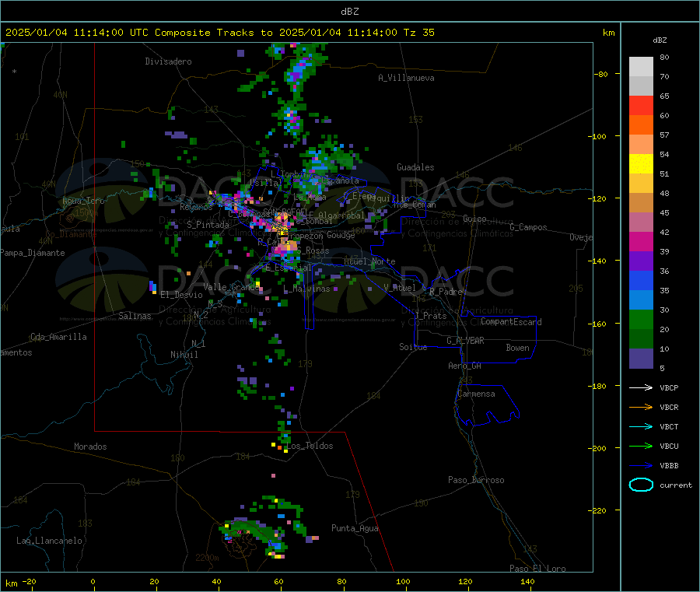This screenshot has width=700, height=592.
Task: Click the 'Punta_Agua' map label
Action: coord(355,528)
